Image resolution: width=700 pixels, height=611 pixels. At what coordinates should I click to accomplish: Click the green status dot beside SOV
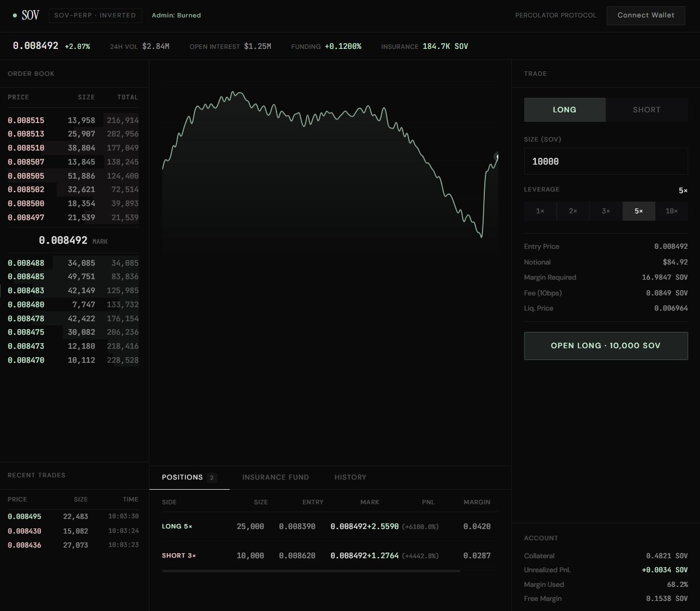tap(15, 16)
